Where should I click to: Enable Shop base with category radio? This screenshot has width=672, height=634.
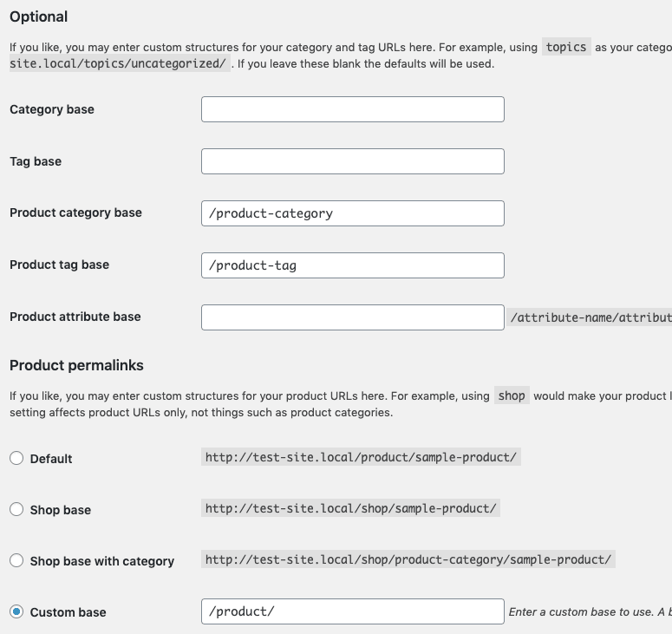[16, 561]
